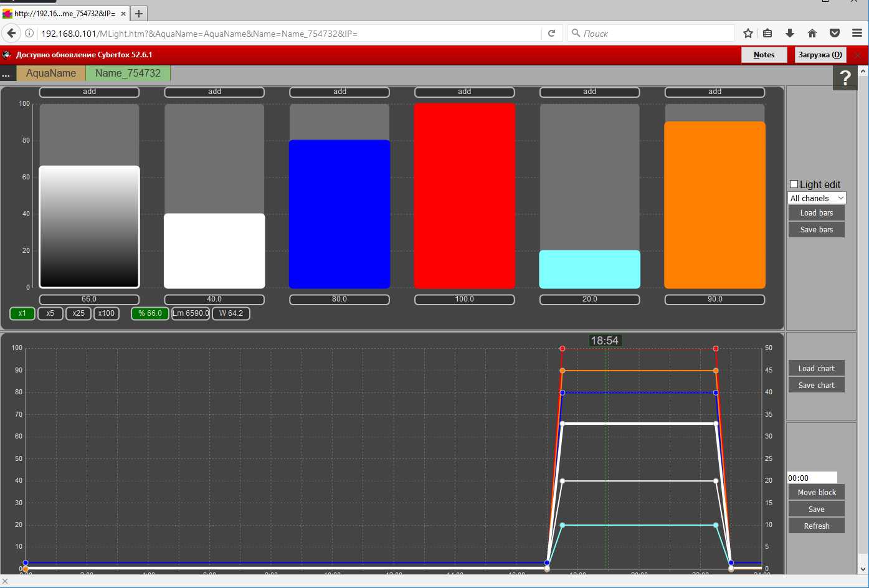Click the 00:00 time input field
The height and width of the screenshot is (588, 869).
click(812, 478)
